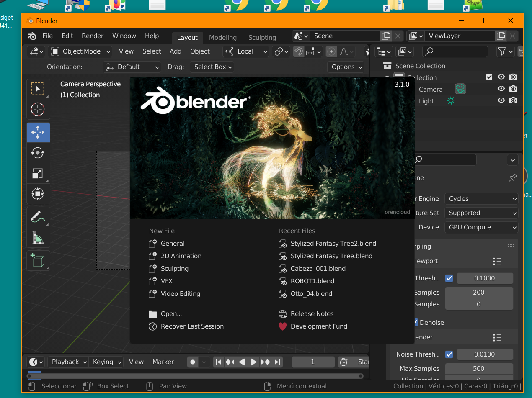Uncheck the Collection exclude checkbox in the outliner
532x398 pixels.
point(489,77)
